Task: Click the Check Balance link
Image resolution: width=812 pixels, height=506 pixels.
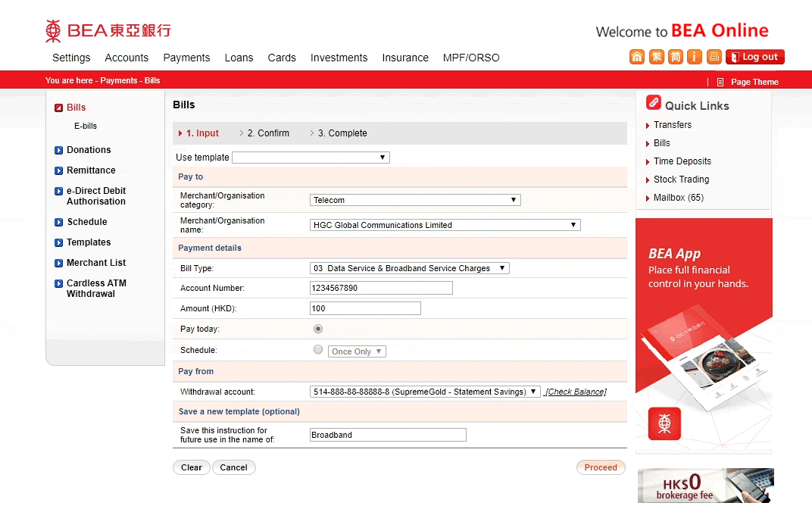Action: point(576,392)
